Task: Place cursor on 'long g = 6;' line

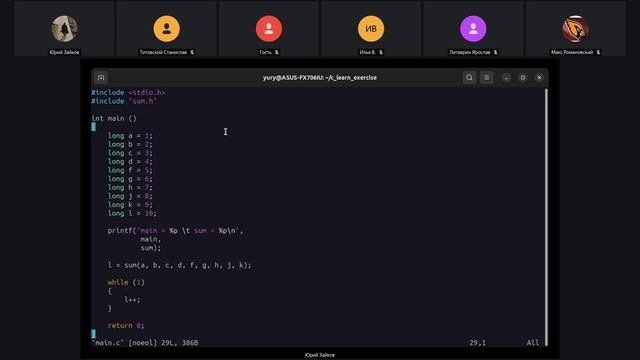Action: coord(130,179)
